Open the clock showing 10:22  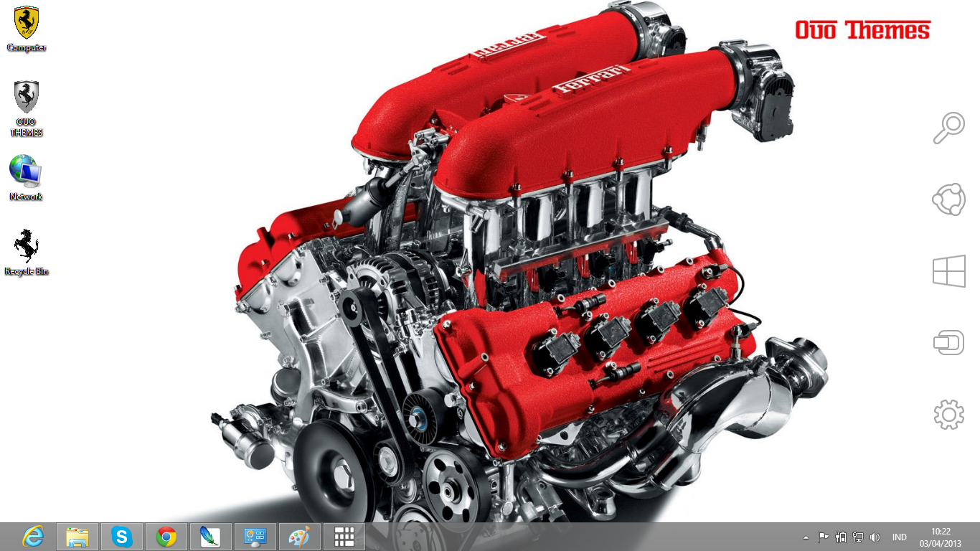941,537
